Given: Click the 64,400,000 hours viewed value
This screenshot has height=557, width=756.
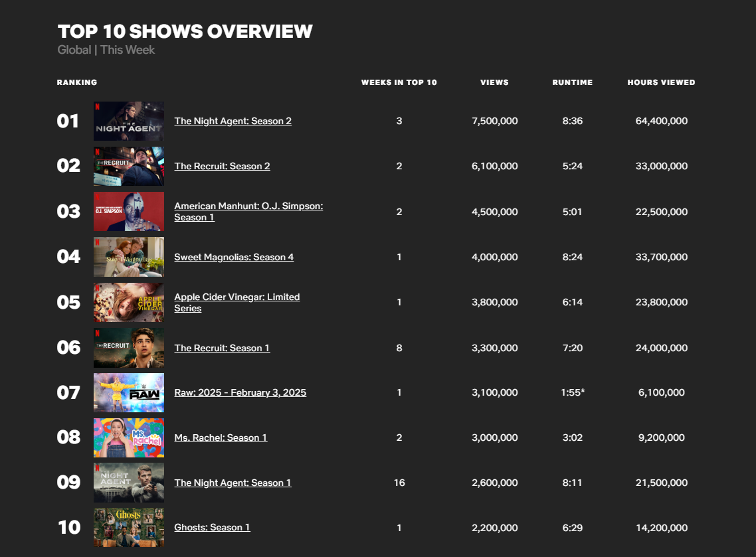Looking at the screenshot, I should (x=662, y=121).
